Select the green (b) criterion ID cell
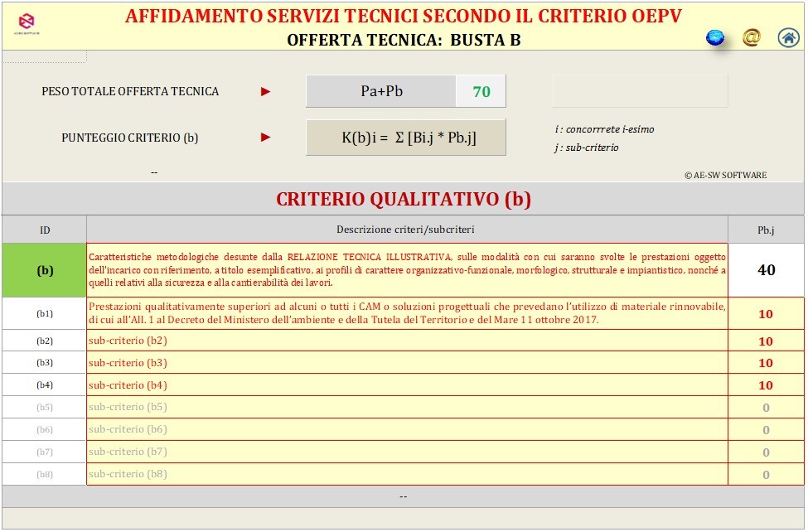The image size is (808, 532). pos(45,270)
